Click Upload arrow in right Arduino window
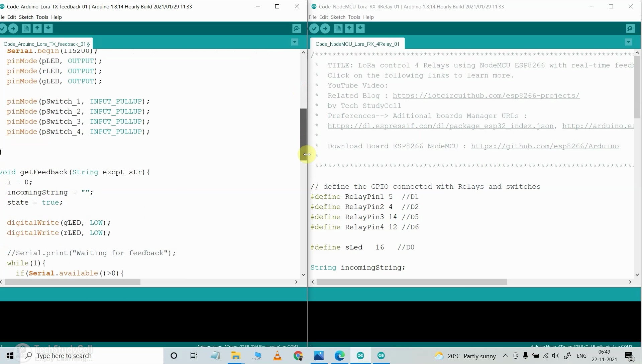 (325, 29)
